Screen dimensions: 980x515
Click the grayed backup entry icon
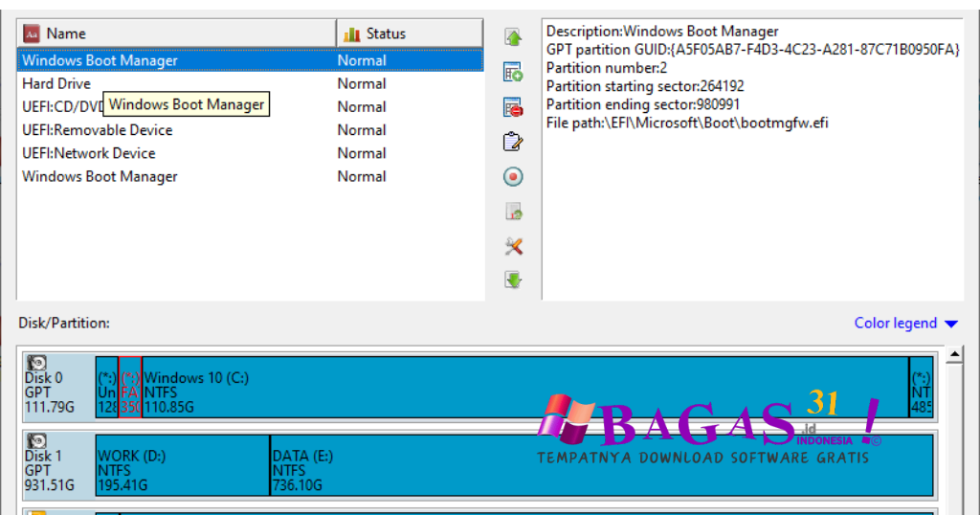(513, 212)
